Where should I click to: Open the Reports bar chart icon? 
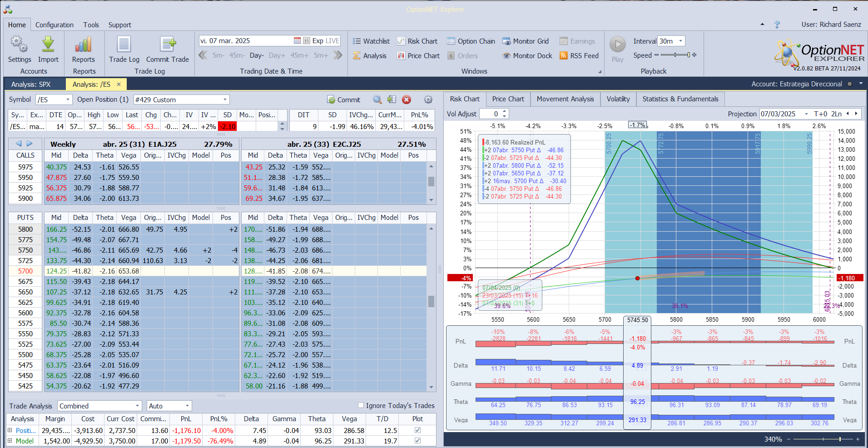(84, 45)
